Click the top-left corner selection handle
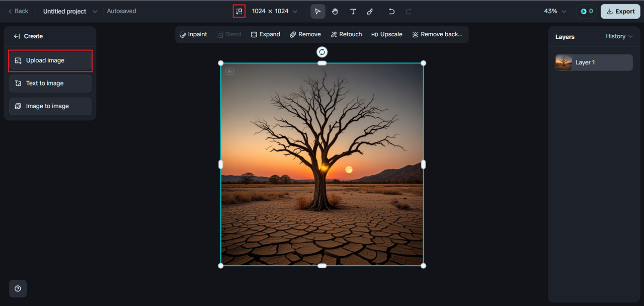Image resolution: width=644 pixels, height=306 pixels. (x=221, y=63)
